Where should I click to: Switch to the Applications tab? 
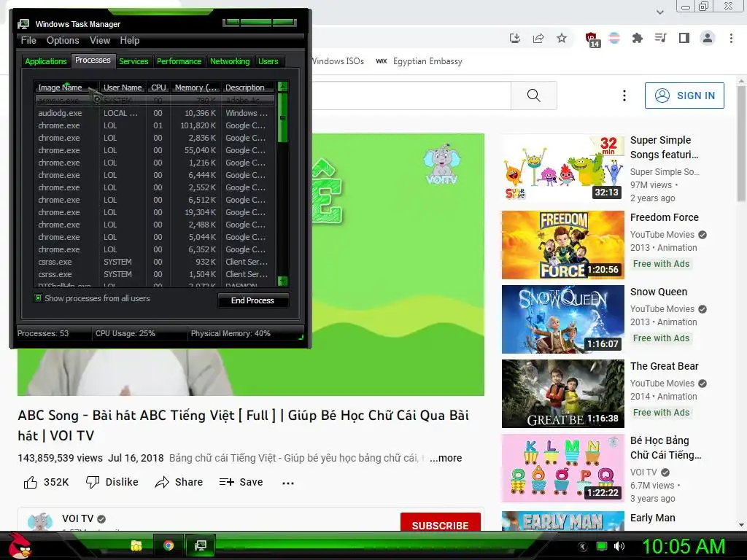[x=46, y=61]
